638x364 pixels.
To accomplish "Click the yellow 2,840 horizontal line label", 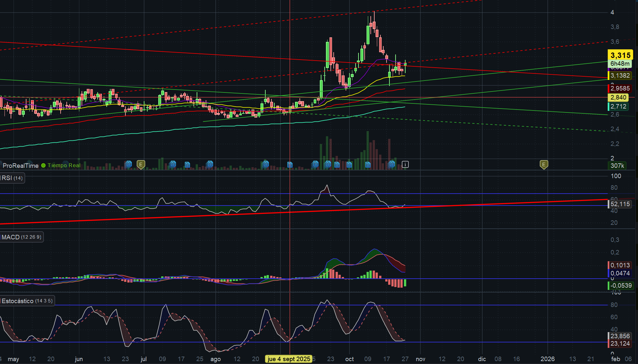I will coord(618,97).
